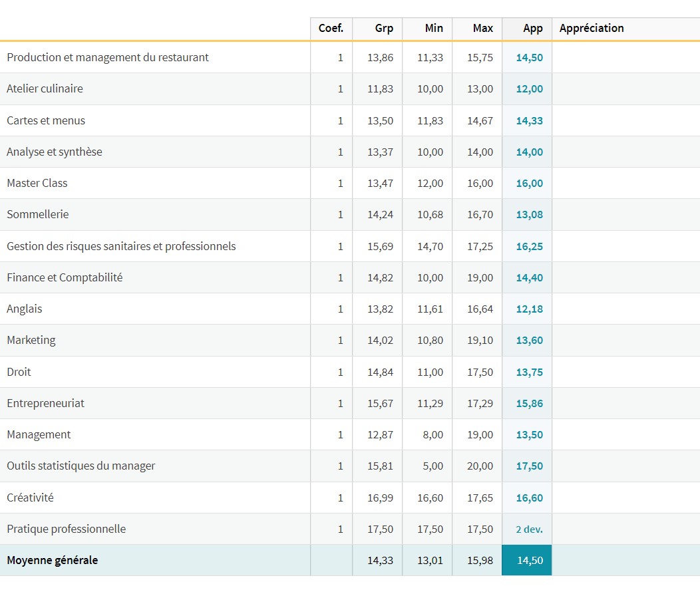Click the Max column header

(483, 29)
